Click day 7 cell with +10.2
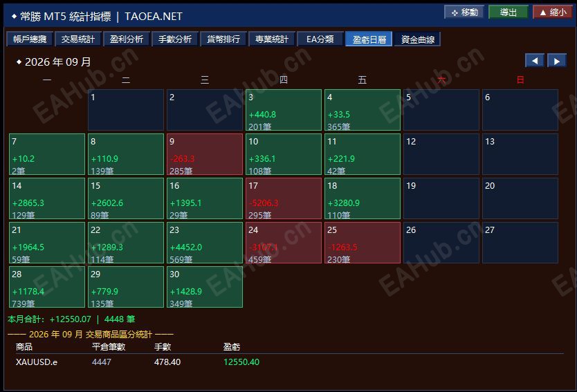The width and height of the screenshot is (577, 392). pyautogui.click(x=47, y=154)
